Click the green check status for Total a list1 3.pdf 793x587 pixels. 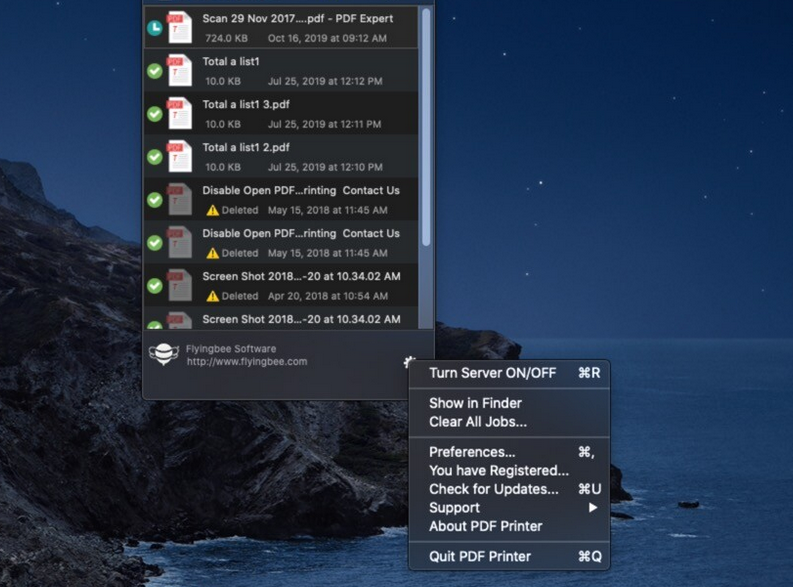click(155, 114)
